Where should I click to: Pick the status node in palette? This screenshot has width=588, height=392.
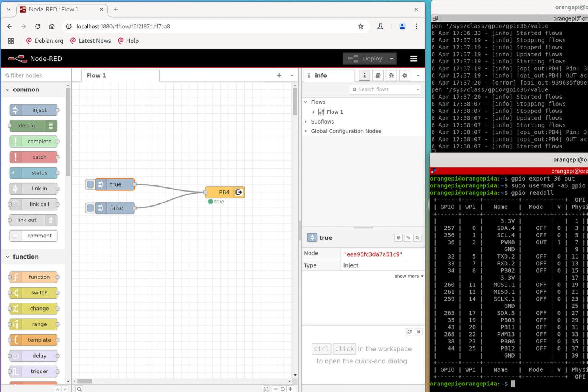click(x=34, y=173)
